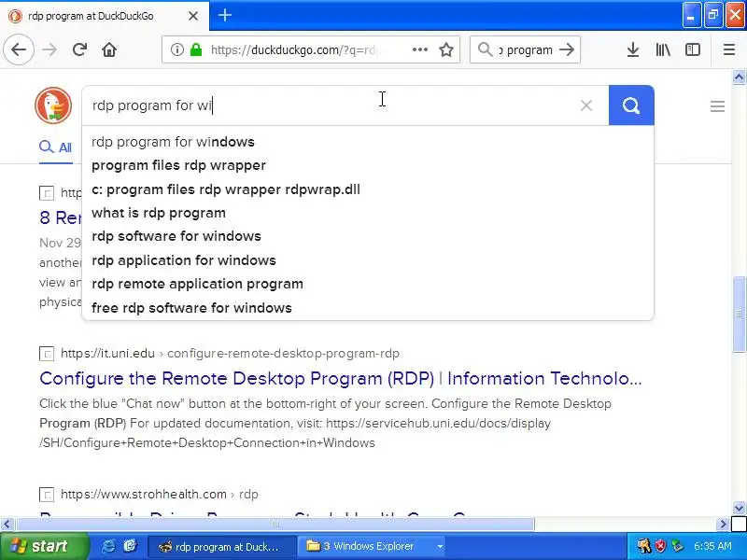Toggle the sidebar view
The width and height of the screenshot is (747, 560).
pos(692,49)
